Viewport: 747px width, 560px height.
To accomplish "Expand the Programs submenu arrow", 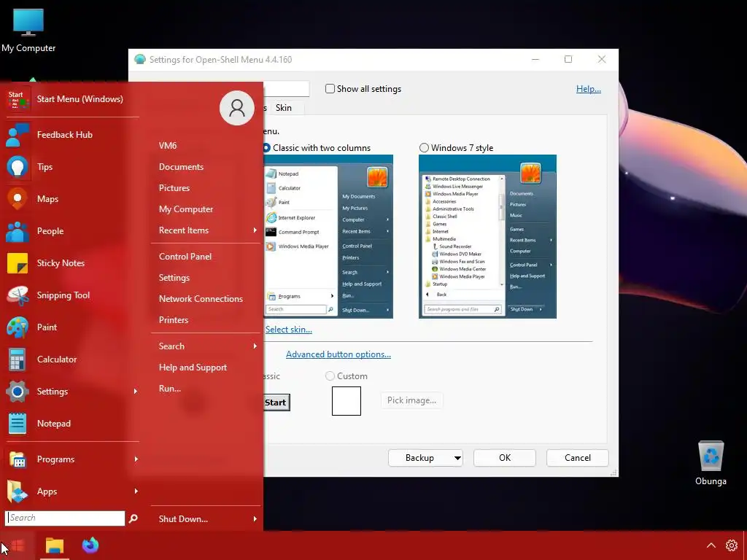I will [136, 459].
